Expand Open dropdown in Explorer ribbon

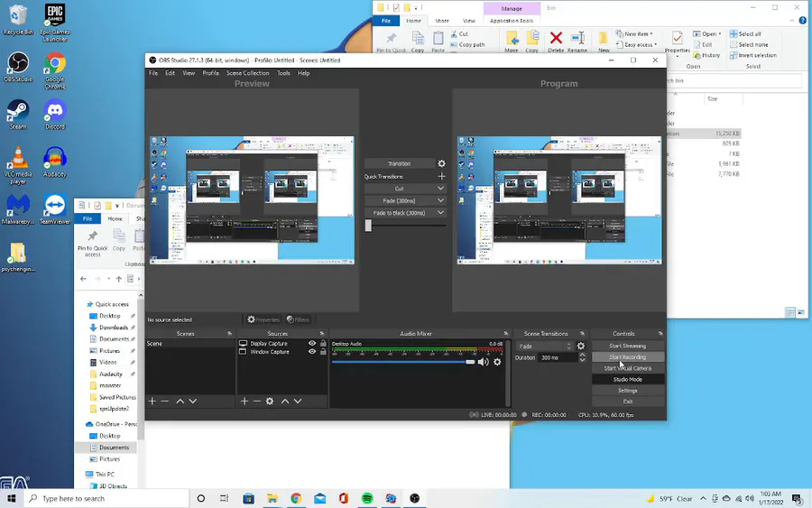pos(706,33)
